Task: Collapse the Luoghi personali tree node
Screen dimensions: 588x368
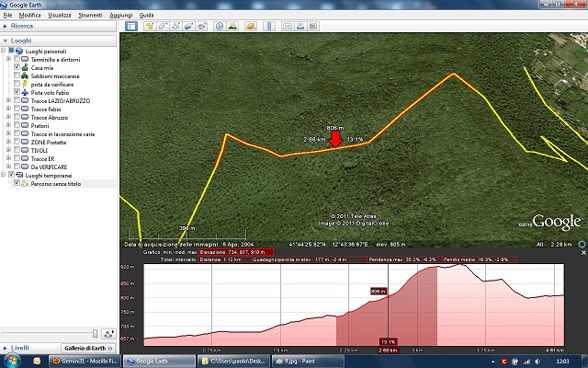Action: (3, 52)
